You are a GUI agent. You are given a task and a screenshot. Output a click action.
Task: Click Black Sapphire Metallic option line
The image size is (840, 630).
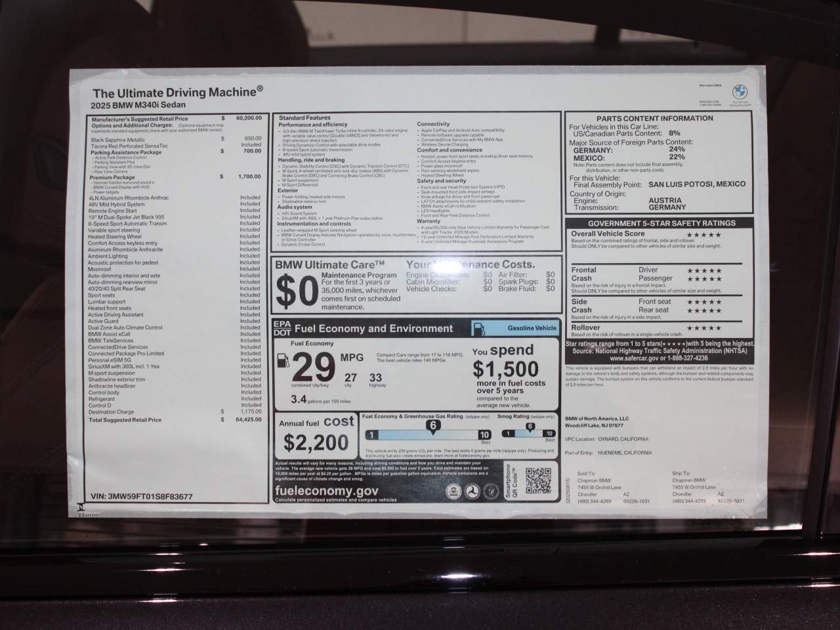[176, 139]
